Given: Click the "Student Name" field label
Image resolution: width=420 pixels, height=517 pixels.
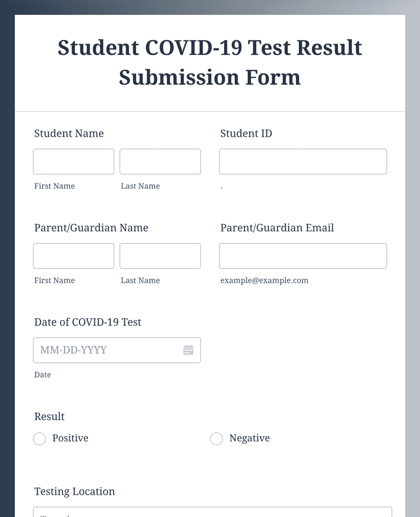Looking at the screenshot, I should [69, 134].
